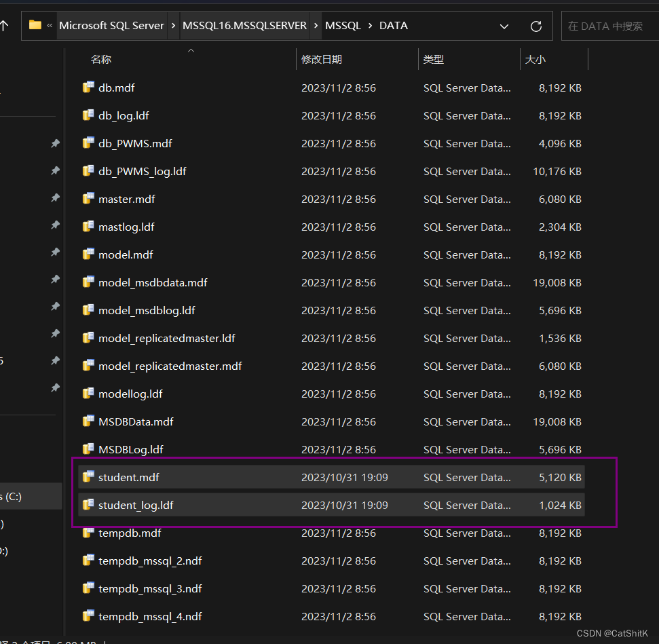Navigate to MSSQL16.MSSQLSERVER folder

(244, 26)
